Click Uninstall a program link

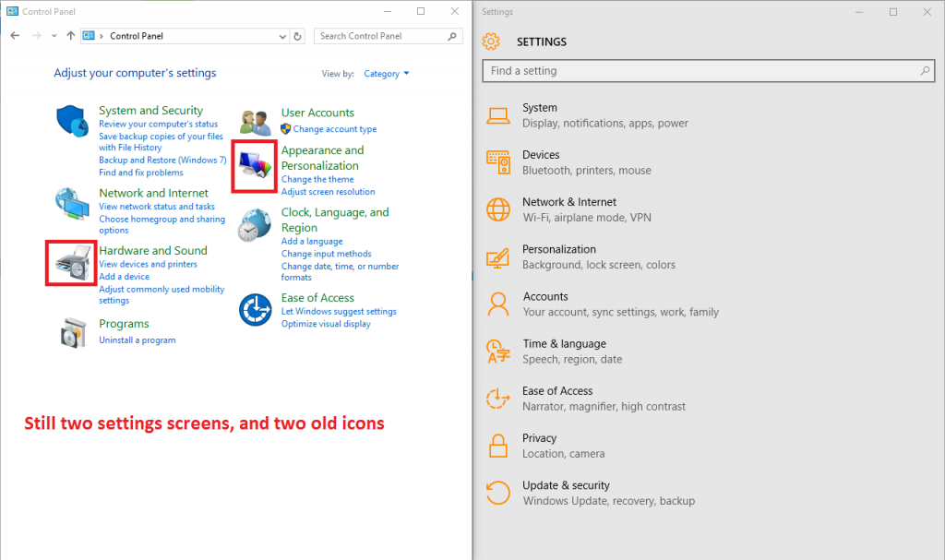point(138,340)
